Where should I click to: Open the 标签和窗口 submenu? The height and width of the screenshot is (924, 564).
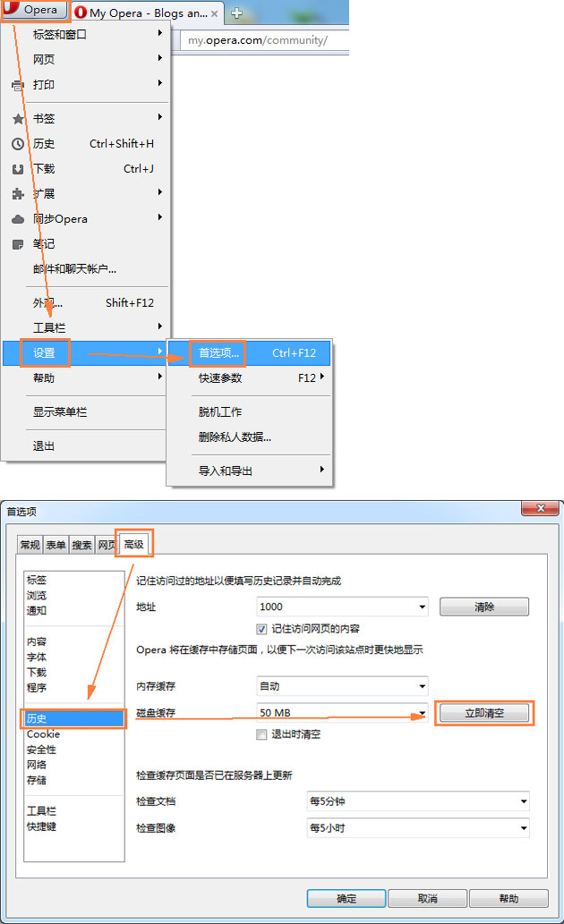pos(87,34)
